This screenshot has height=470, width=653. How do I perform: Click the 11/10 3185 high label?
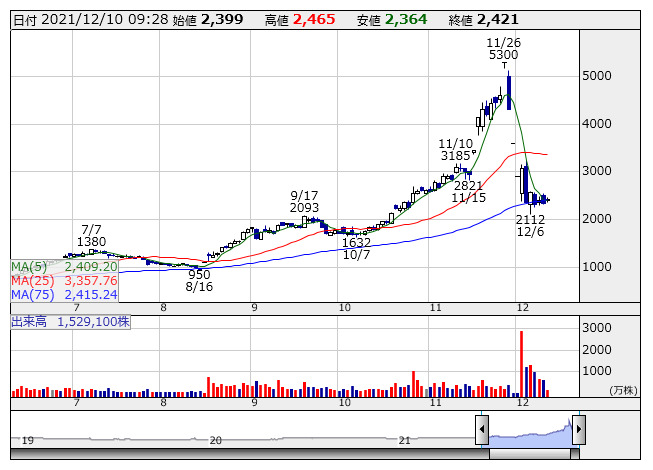pyautogui.click(x=456, y=149)
